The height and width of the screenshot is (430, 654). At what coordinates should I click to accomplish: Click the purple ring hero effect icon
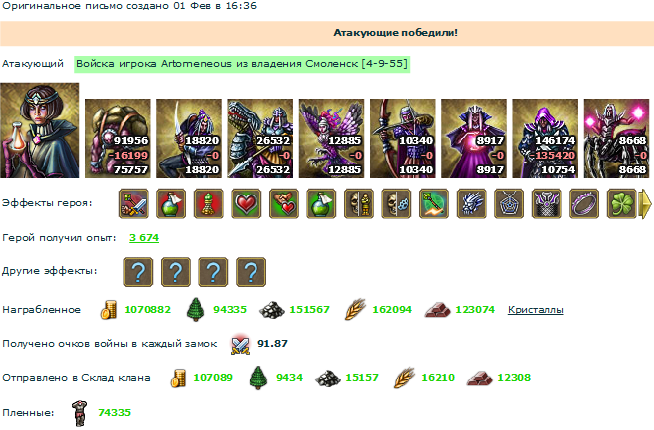click(584, 204)
